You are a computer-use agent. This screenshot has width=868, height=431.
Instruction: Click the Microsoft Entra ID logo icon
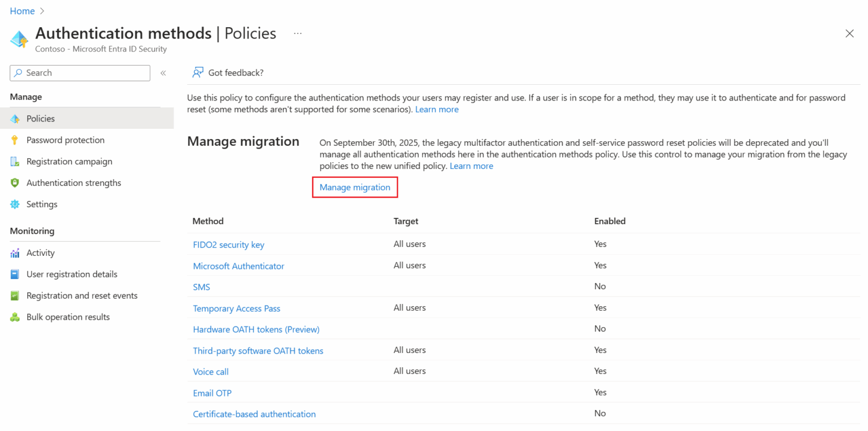click(x=19, y=40)
